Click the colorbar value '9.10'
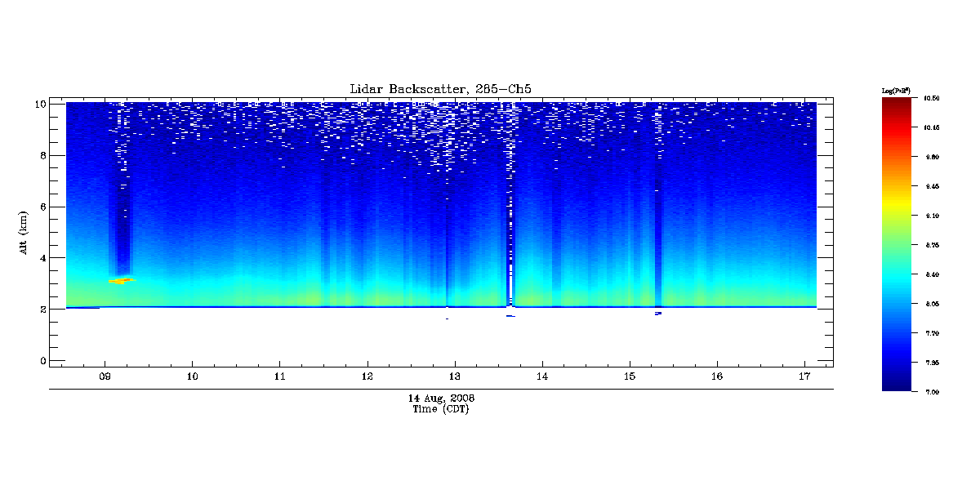980x490 pixels. [x=932, y=215]
